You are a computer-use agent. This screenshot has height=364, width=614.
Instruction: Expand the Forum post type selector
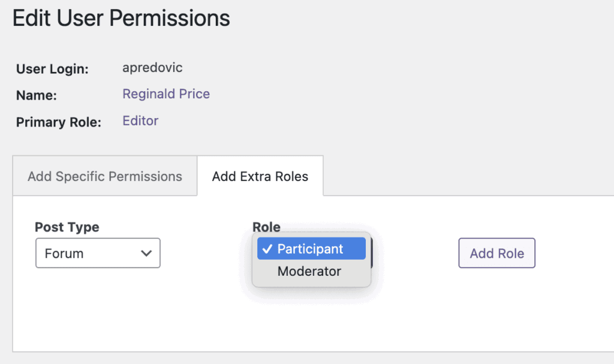pyautogui.click(x=98, y=252)
